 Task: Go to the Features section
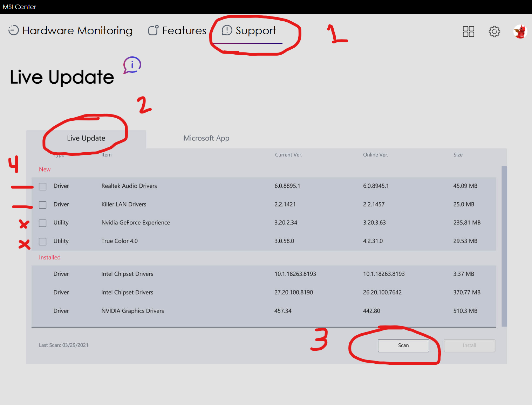184,31
